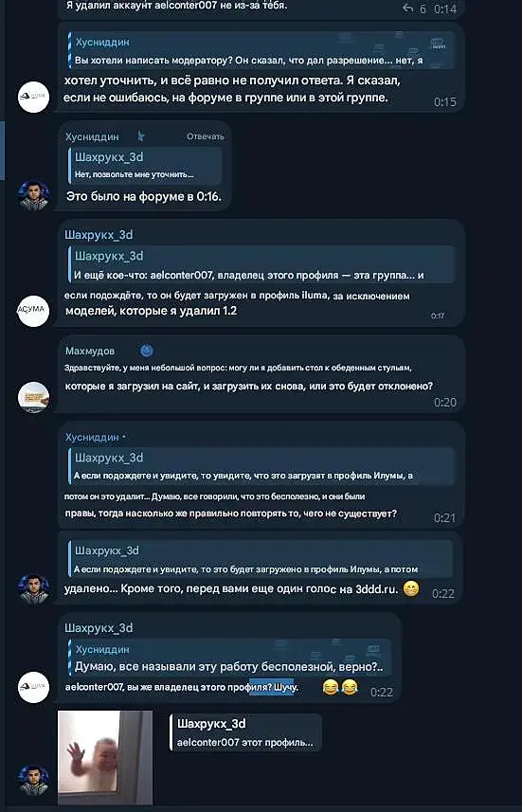
Task: Click the highlighted word 'Шучу'
Action: (285, 688)
